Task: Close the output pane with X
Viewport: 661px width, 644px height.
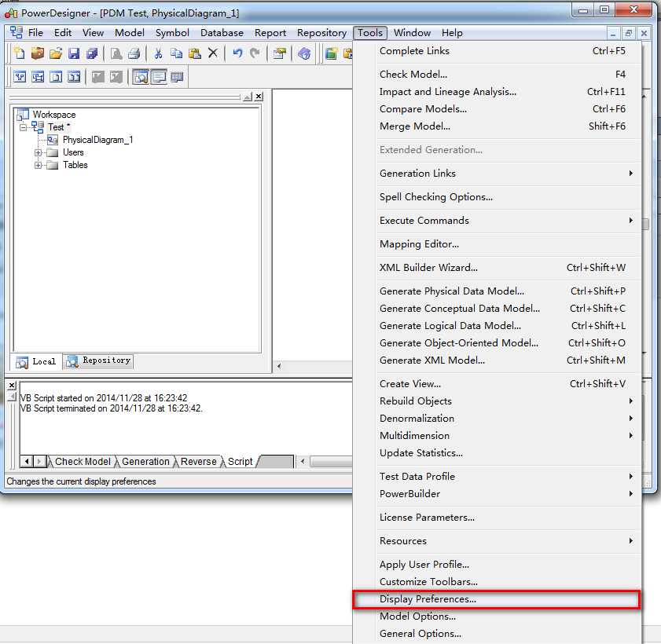Action: (12, 385)
